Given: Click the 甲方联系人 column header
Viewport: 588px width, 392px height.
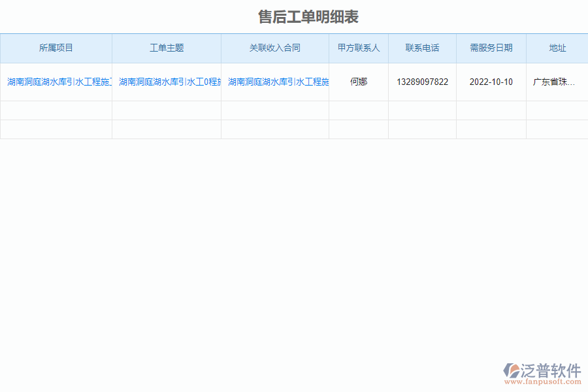Looking at the screenshot, I should point(359,48).
